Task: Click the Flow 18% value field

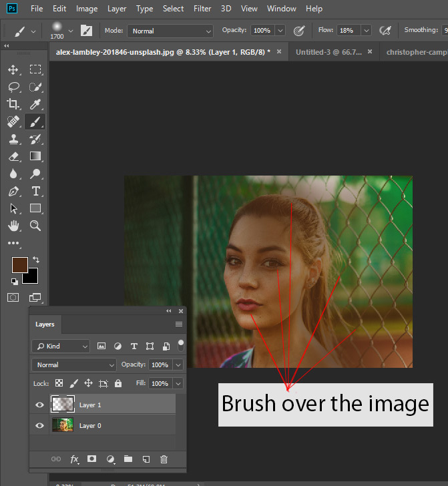Action: click(x=349, y=31)
